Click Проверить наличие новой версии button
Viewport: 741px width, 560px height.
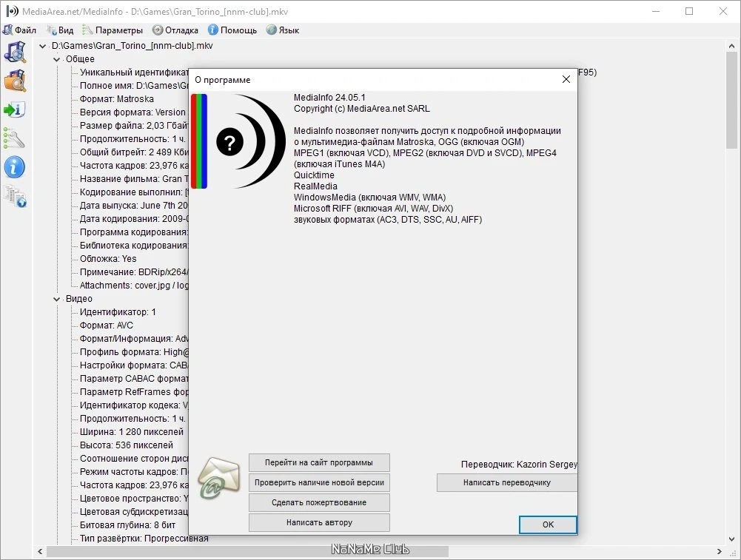[319, 482]
